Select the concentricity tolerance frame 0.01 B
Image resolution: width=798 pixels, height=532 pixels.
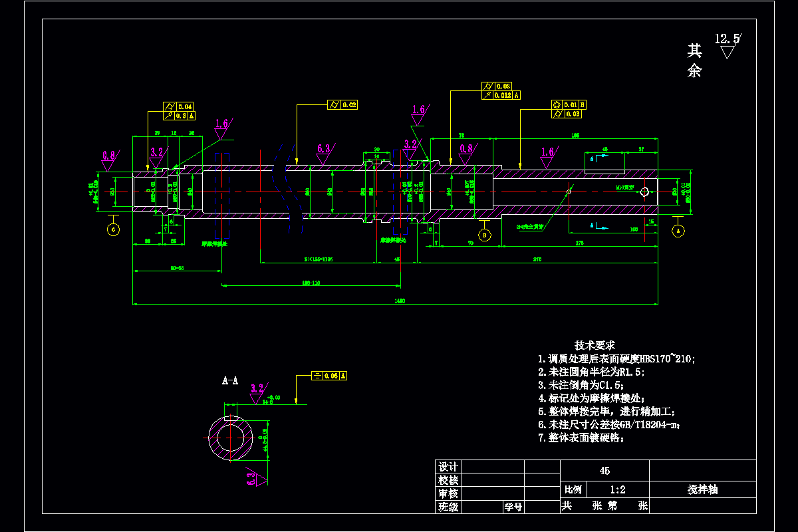[569, 104]
